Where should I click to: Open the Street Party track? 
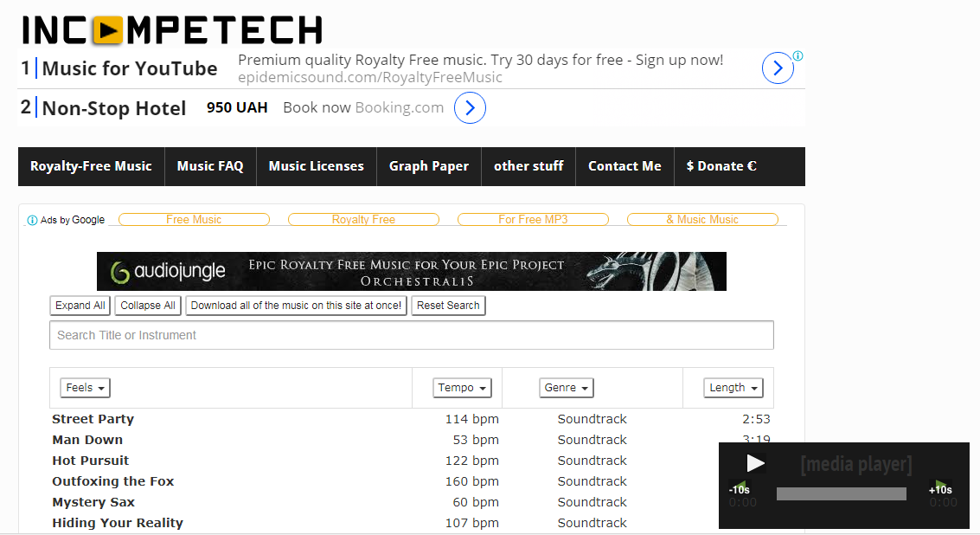93,419
